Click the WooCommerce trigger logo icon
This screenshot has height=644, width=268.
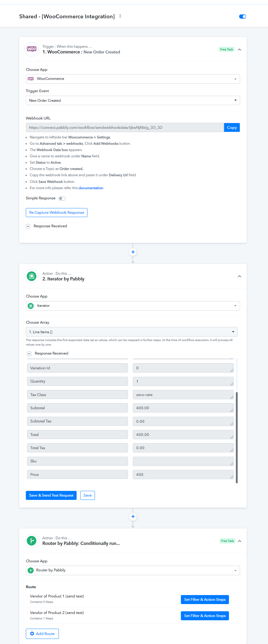[x=32, y=49]
